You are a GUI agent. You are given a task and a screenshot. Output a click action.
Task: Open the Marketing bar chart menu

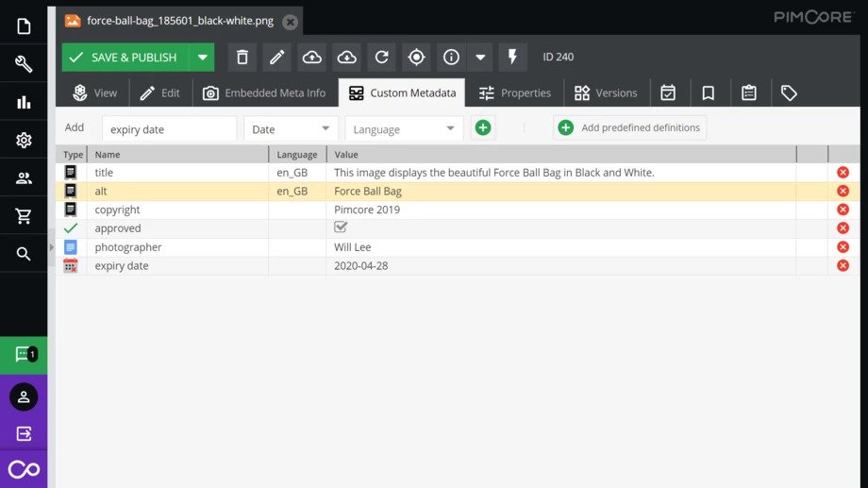point(24,102)
